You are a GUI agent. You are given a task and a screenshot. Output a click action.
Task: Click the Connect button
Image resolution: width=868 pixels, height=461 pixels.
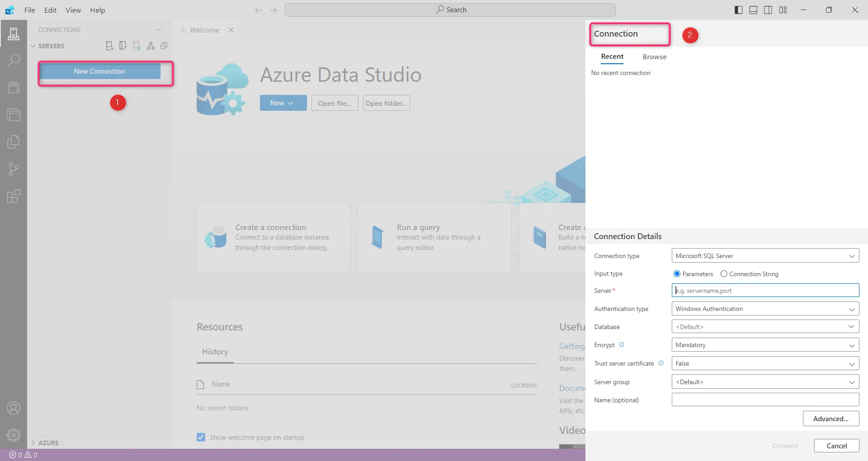pyautogui.click(x=785, y=446)
